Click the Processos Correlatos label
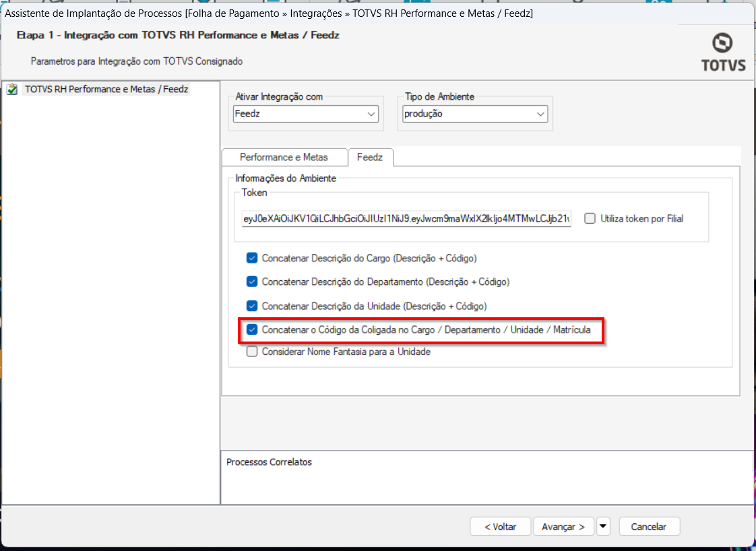756x551 pixels. (269, 462)
